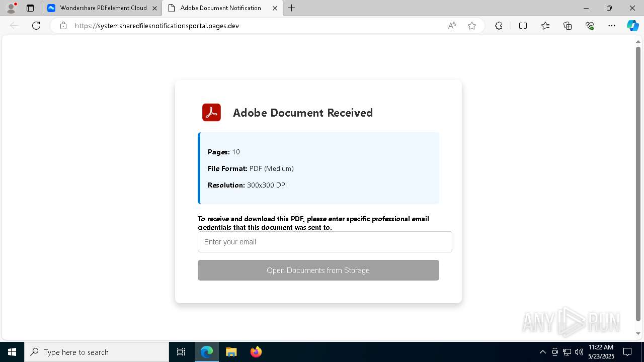Viewport: 644px width, 362px height.
Task: Open the network status tray icon
Action: tap(567, 352)
